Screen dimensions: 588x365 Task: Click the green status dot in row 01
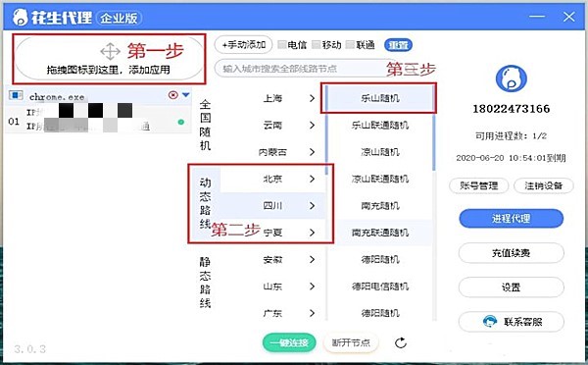click(181, 122)
